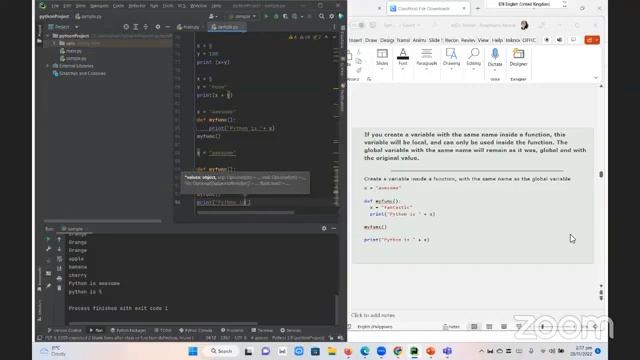Open the Draw tab in PowerPoint
Screen dimensions: 640x360
click(371, 40)
